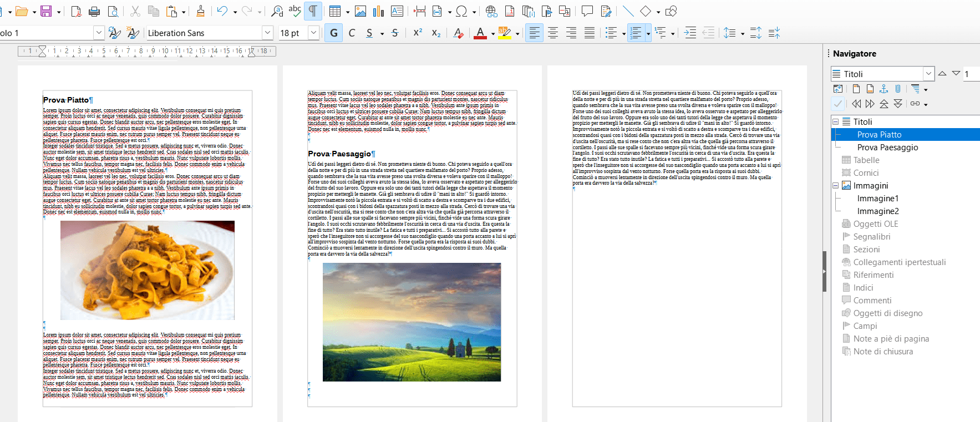Show the draw functions
The image size is (980, 422).
tap(671, 11)
